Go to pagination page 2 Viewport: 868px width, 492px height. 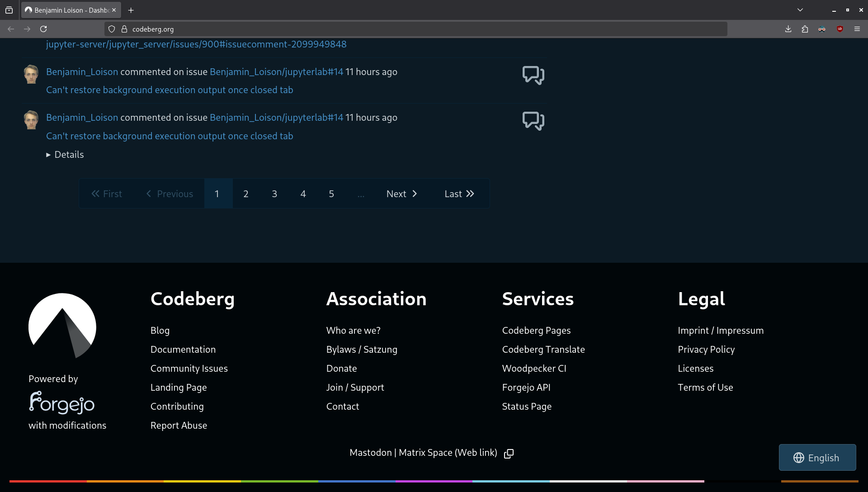(245, 194)
